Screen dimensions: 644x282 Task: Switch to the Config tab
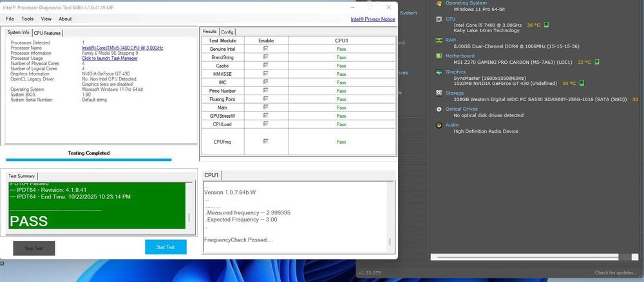pyautogui.click(x=227, y=32)
